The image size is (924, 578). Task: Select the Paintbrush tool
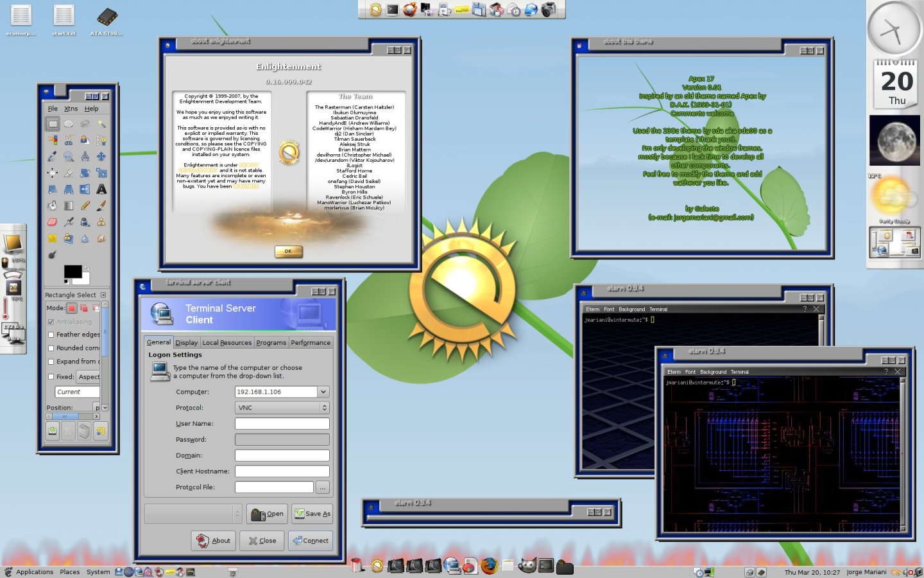(x=101, y=206)
